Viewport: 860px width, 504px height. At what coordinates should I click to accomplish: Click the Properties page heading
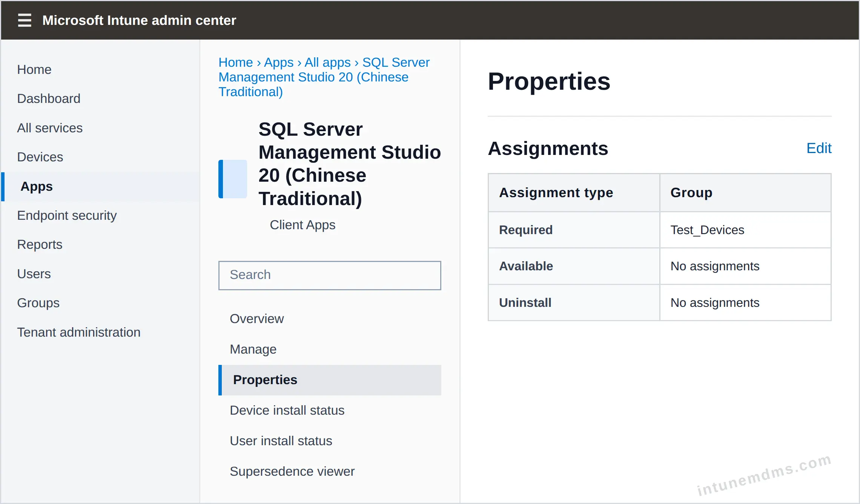549,81
